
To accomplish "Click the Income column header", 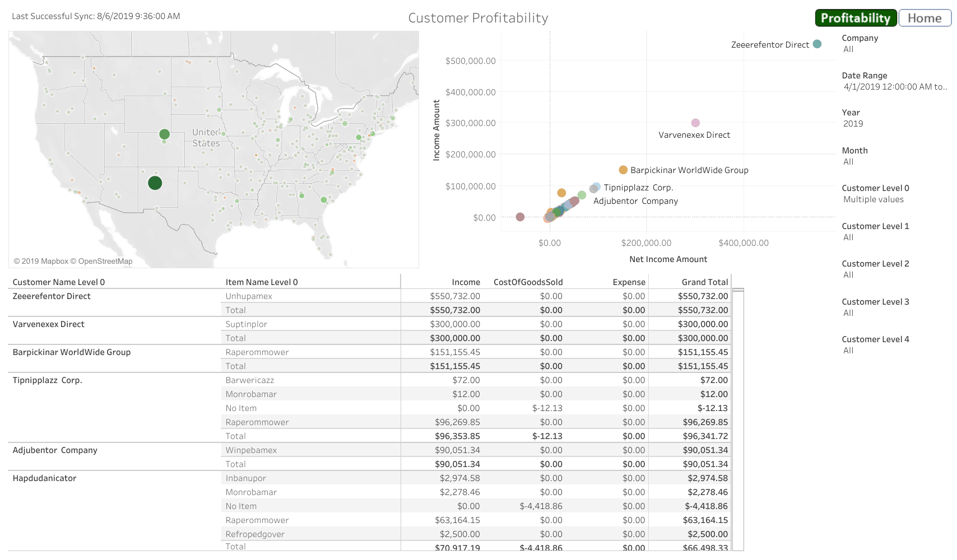I will [x=466, y=282].
